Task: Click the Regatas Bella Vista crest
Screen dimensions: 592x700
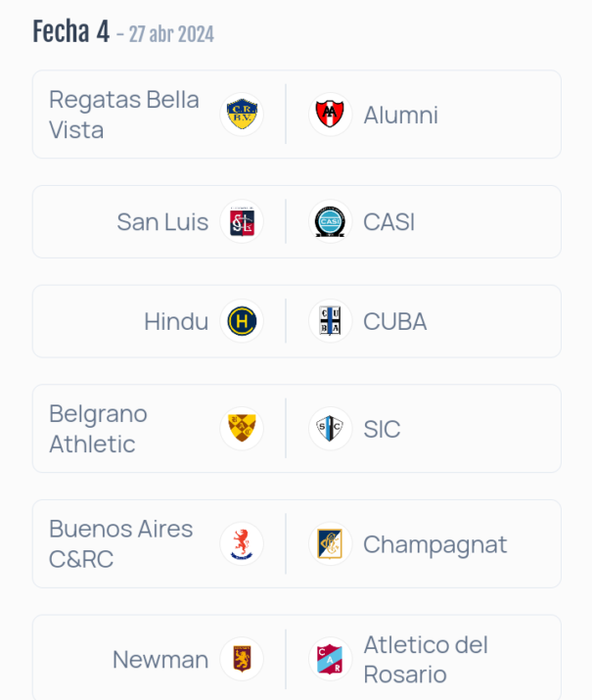Action: click(242, 115)
